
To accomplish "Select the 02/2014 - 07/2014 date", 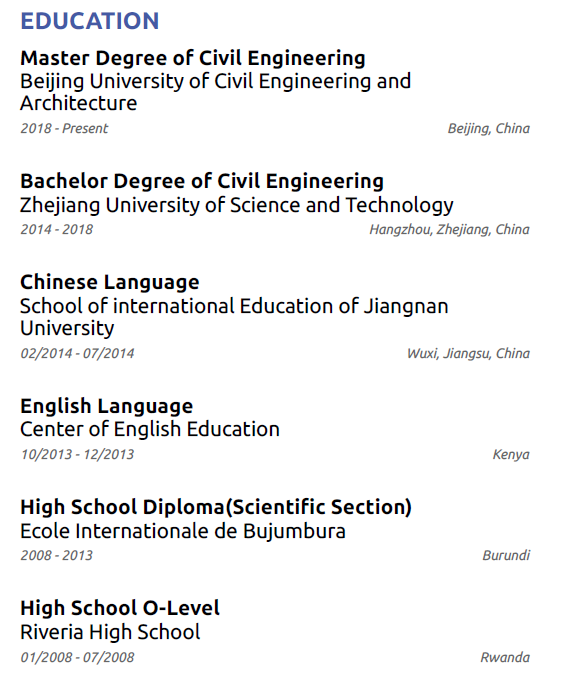I will [x=77, y=353].
